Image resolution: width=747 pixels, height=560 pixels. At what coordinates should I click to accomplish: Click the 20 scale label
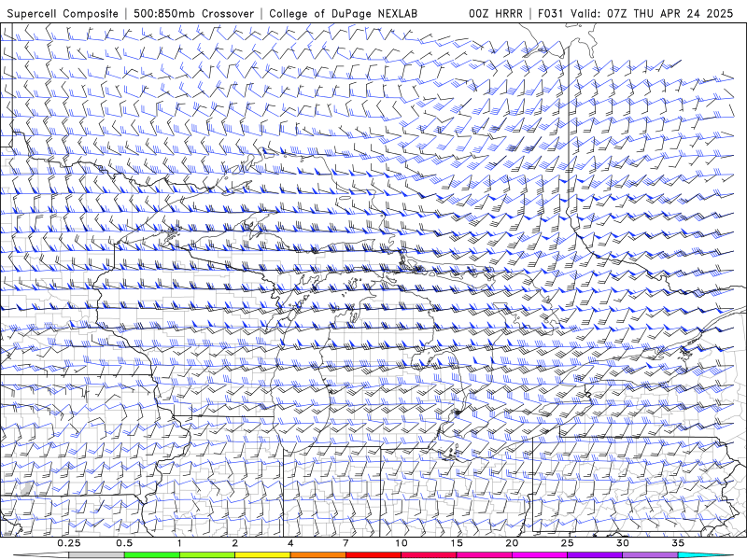[512, 543]
